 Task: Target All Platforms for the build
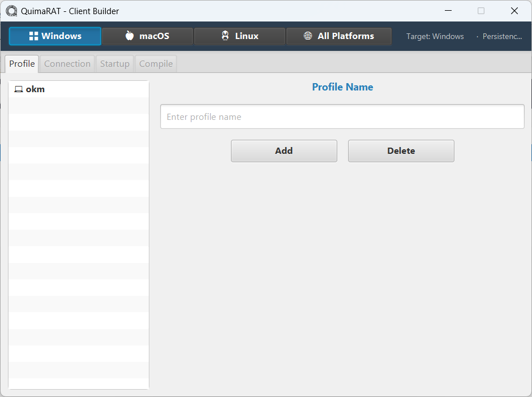(x=338, y=35)
